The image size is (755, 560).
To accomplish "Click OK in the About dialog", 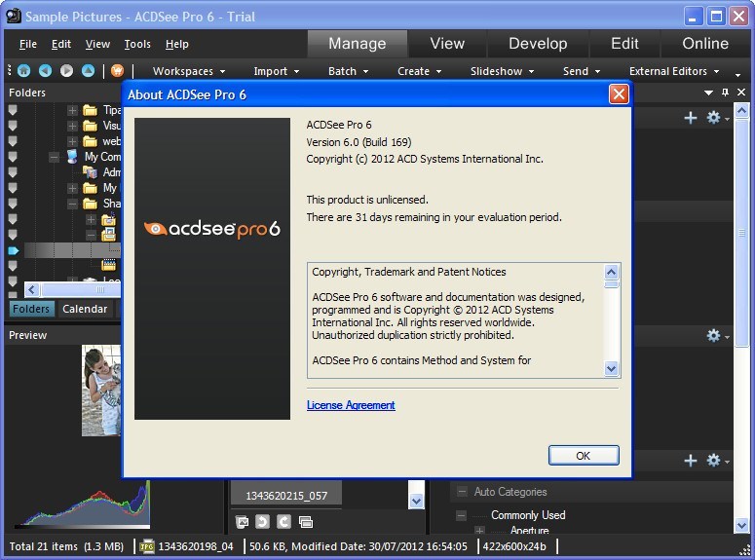I will [584, 456].
